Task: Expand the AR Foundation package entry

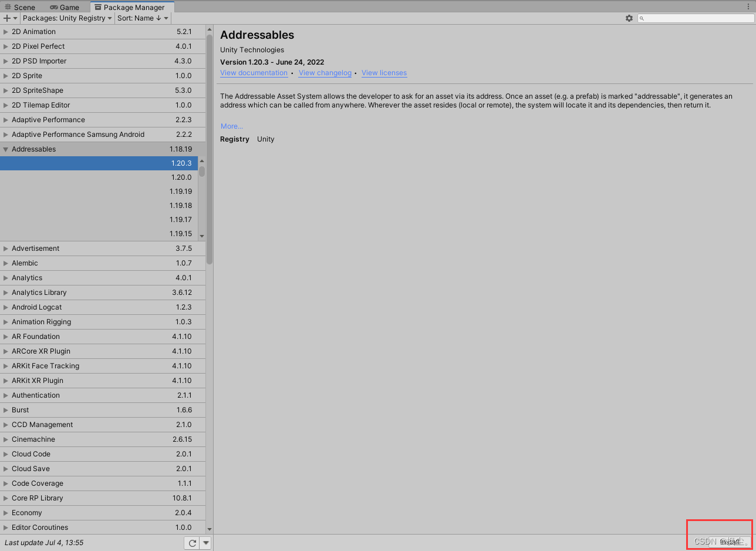Action: coord(6,337)
